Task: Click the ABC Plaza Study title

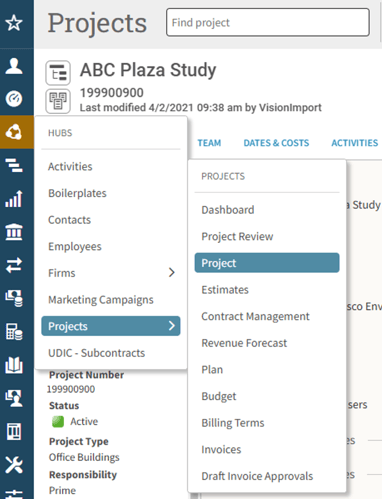Action: [148, 70]
